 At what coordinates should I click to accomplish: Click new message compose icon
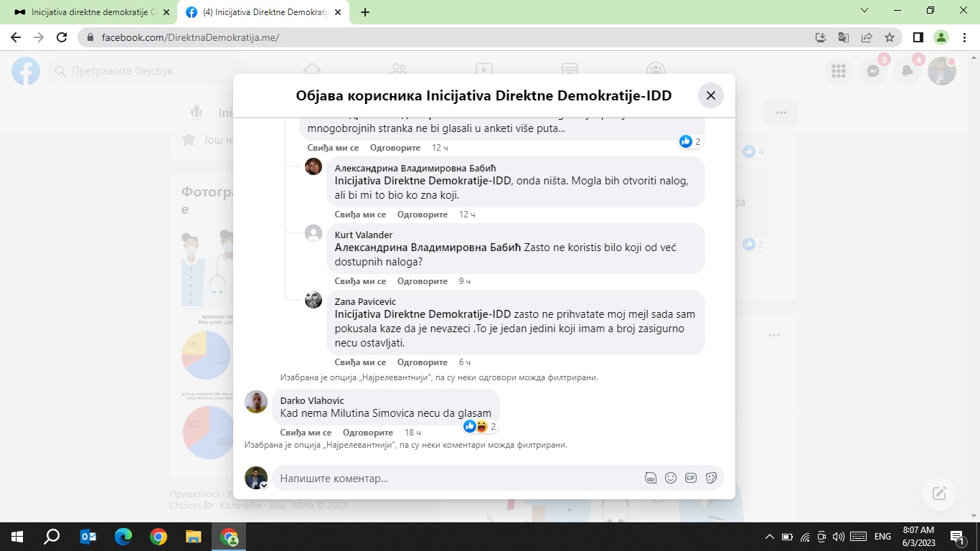pyautogui.click(x=939, y=494)
